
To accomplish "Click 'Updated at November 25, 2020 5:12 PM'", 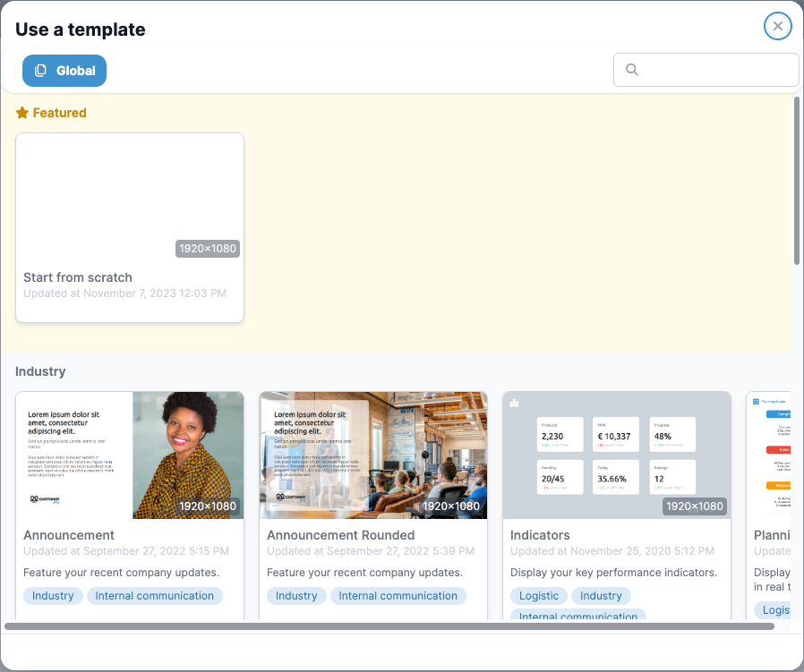I will tap(612, 551).
